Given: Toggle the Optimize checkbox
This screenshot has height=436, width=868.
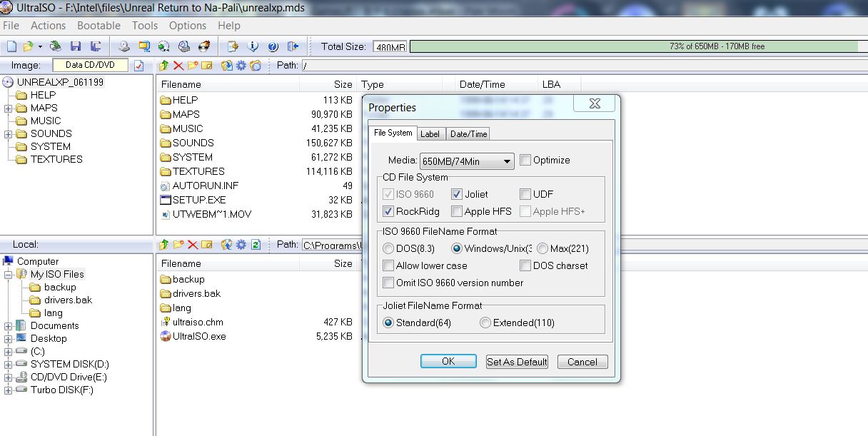Looking at the screenshot, I should pos(525,160).
